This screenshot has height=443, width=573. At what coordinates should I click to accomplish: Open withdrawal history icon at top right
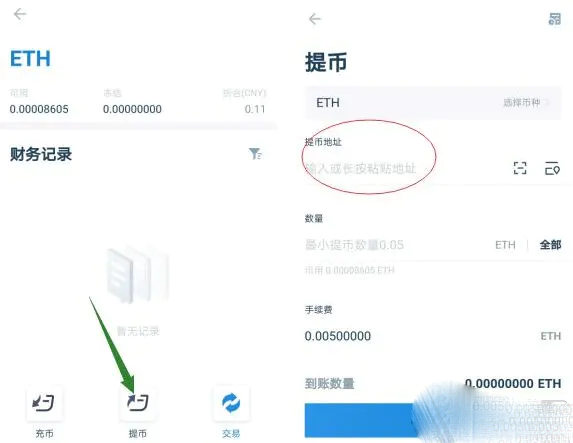click(x=554, y=19)
